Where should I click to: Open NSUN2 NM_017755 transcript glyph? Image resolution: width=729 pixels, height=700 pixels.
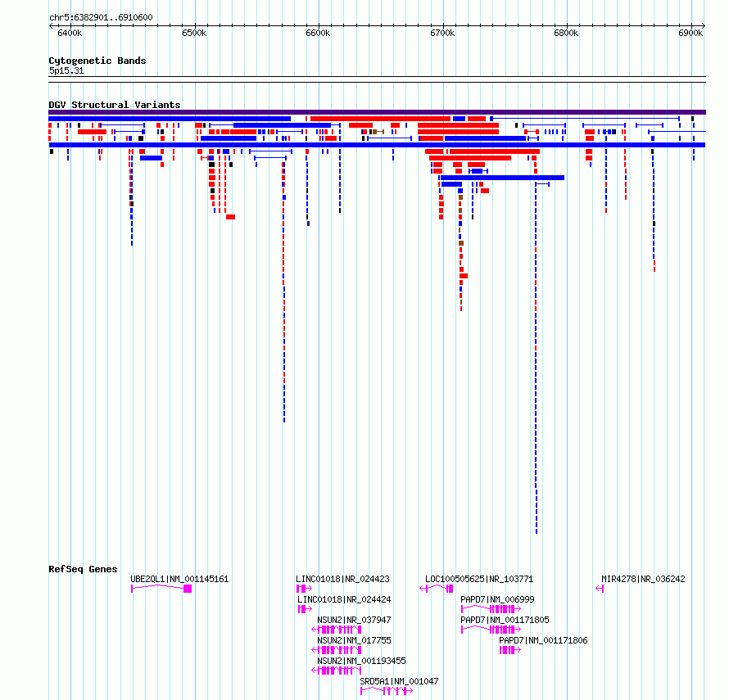[x=337, y=650]
